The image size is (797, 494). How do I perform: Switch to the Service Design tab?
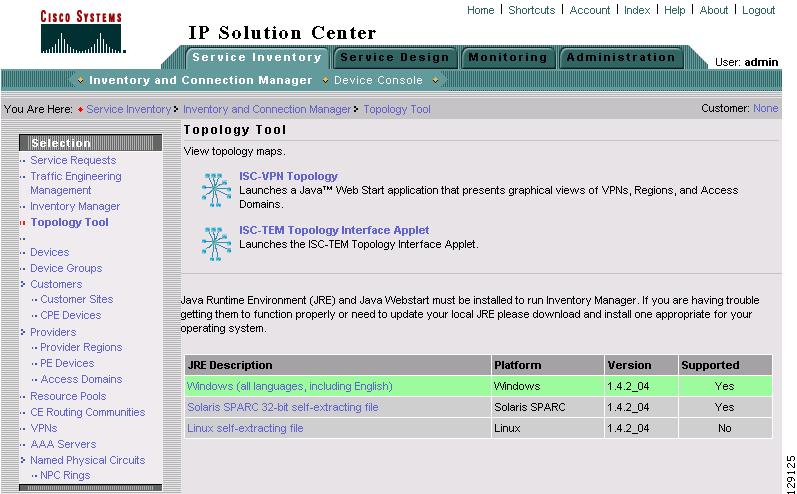(x=394, y=57)
